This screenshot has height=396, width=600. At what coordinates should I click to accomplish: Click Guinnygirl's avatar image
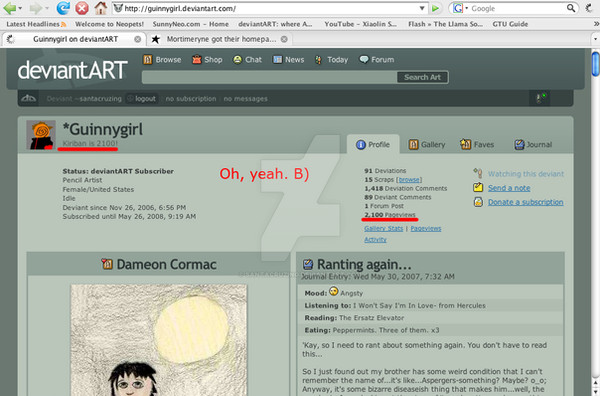click(41, 135)
